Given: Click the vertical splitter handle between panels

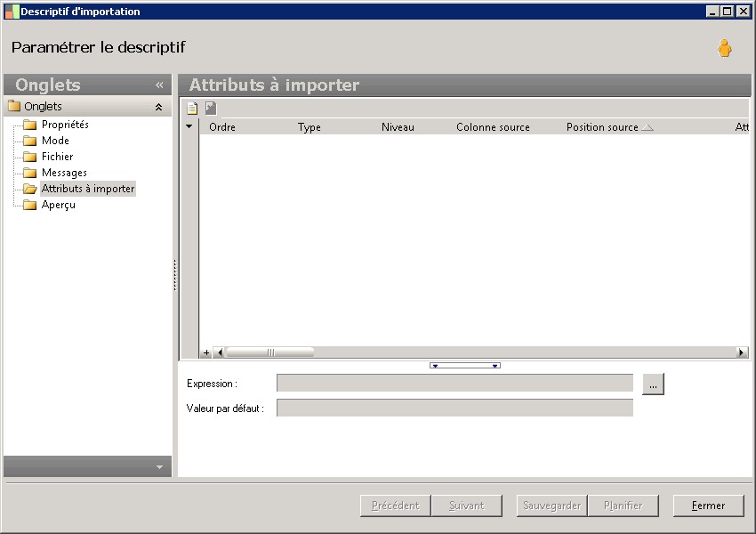Looking at the screenshot, I should (x=174, y=275).
